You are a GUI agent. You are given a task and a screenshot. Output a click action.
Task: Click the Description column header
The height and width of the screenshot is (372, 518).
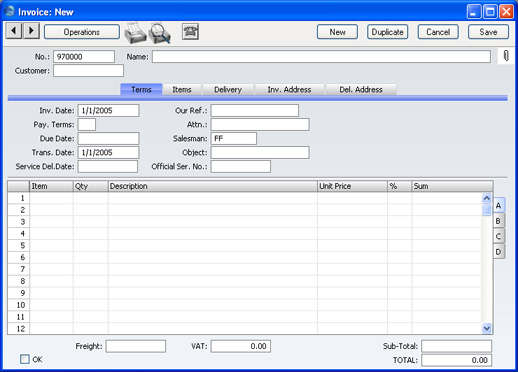click(x=213, y=186)
